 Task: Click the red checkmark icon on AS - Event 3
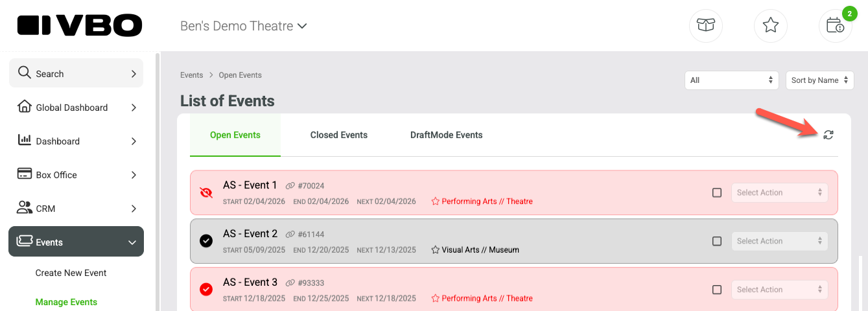click(206, 290)
